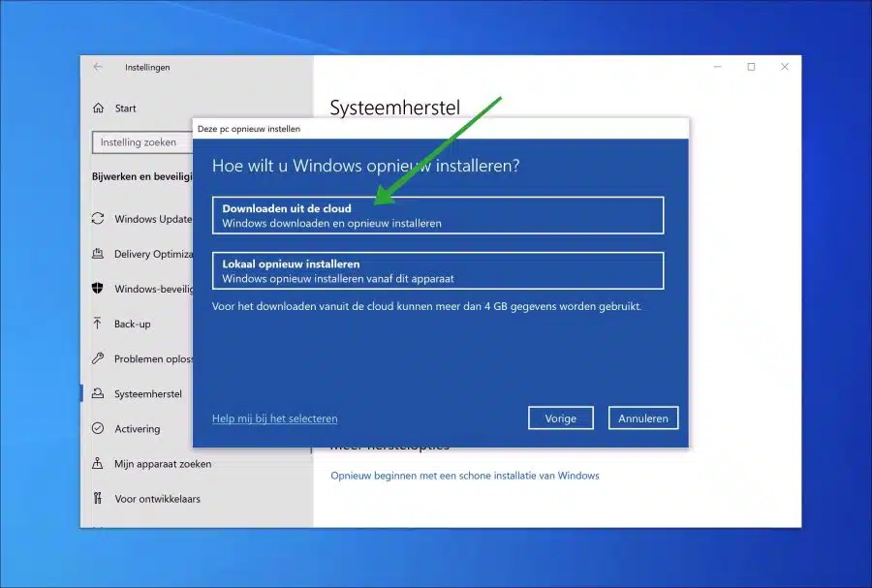Image resolution: width=872 pixels, height=588 pixels.
Task: Click Hoe wilt u Windows opnieuw installeren heading
Action: pos(366,166)
